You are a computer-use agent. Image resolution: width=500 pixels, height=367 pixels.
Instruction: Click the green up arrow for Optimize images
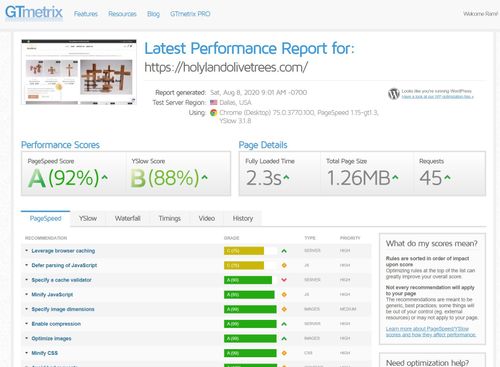[x=284, y=338]
